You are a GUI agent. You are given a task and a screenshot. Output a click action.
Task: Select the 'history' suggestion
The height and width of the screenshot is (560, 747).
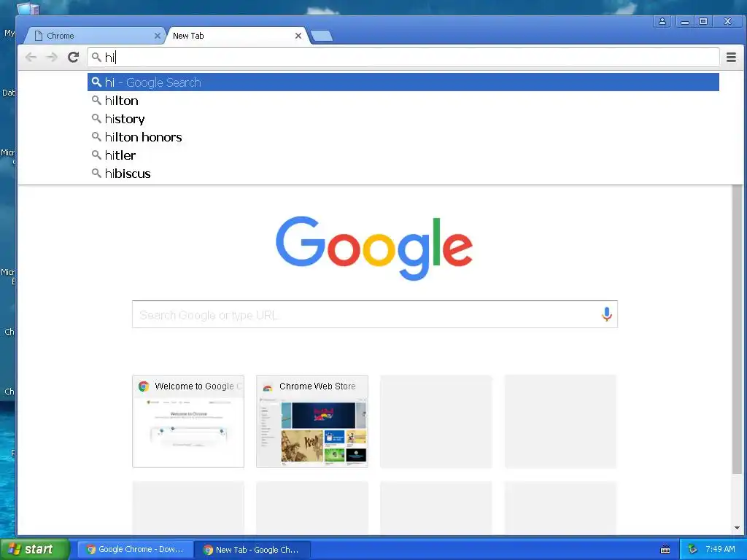click(x=403, y=119)
